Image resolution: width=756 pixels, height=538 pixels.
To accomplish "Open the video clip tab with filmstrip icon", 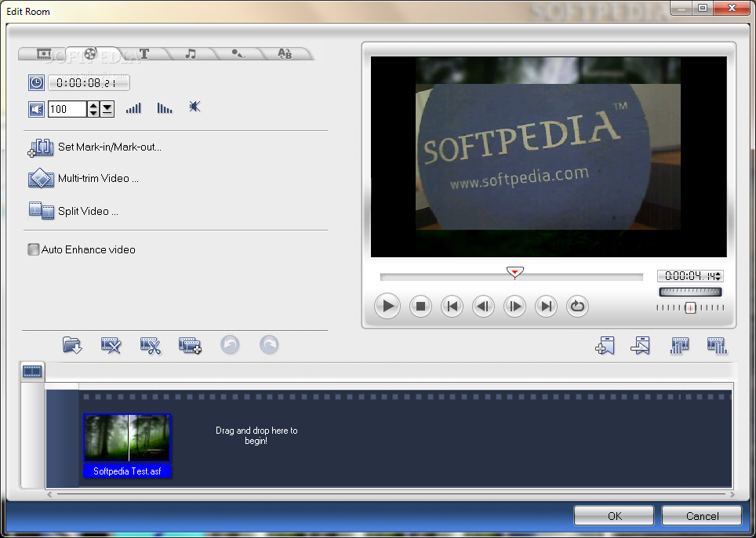I will click(44, 53).
